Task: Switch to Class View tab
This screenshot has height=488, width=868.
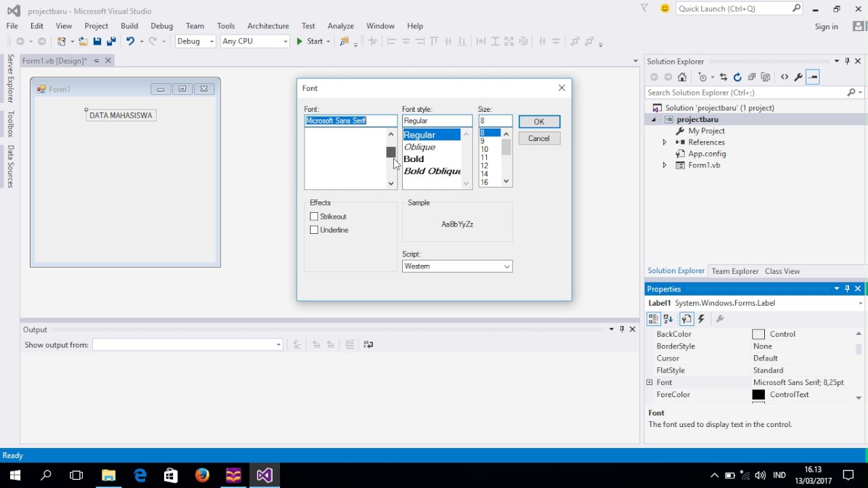Action: (783, 271)
